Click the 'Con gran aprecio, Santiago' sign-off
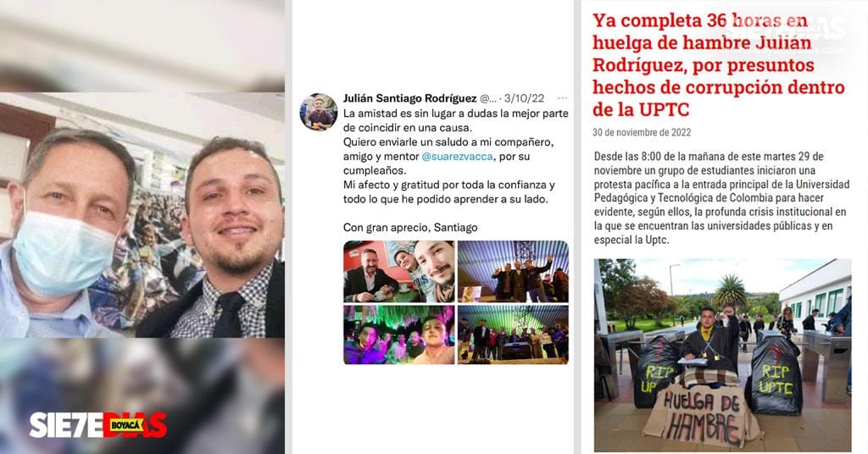Screen dimensions: 868x454 click(410, 227)
